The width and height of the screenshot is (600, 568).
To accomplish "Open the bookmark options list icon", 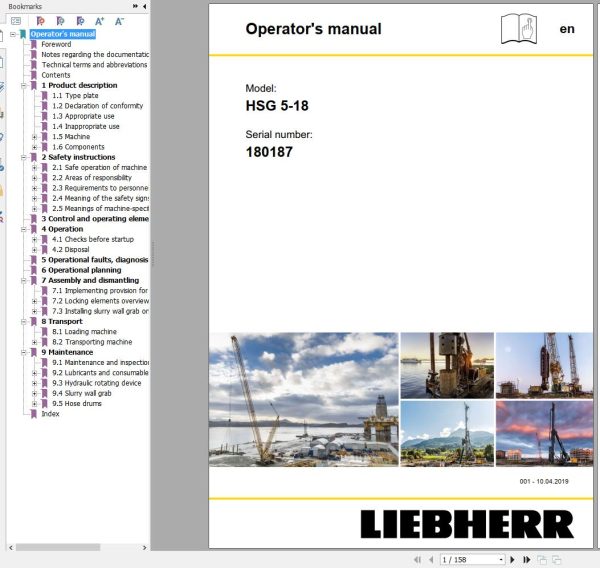I will (x=16, y=21).
